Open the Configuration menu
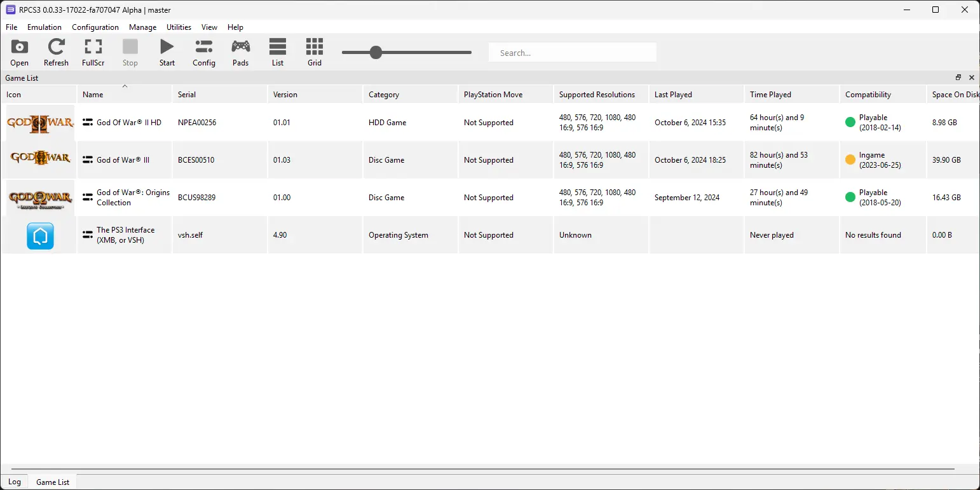Viewport: 980px width, 490px height. pyautogui.click(x=95, y=27)
